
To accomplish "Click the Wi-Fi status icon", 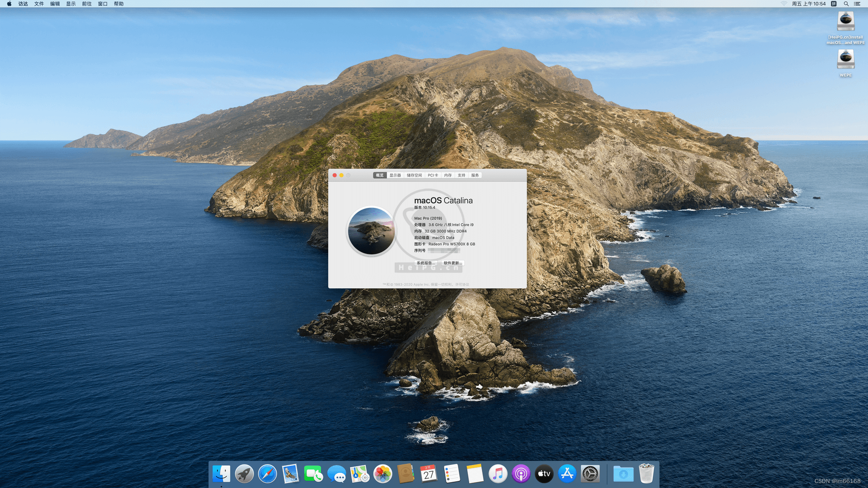I will [x=784, y=4].
